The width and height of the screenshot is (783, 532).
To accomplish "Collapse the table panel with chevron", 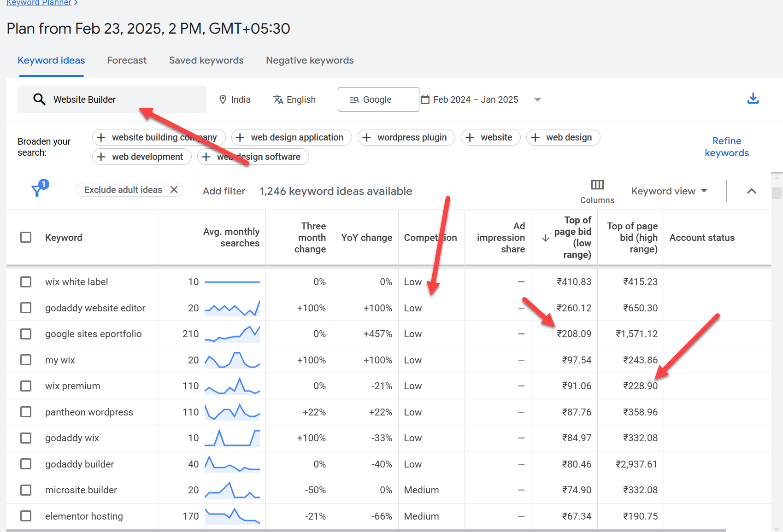I will pyautogui.click(x=752, y=191).
